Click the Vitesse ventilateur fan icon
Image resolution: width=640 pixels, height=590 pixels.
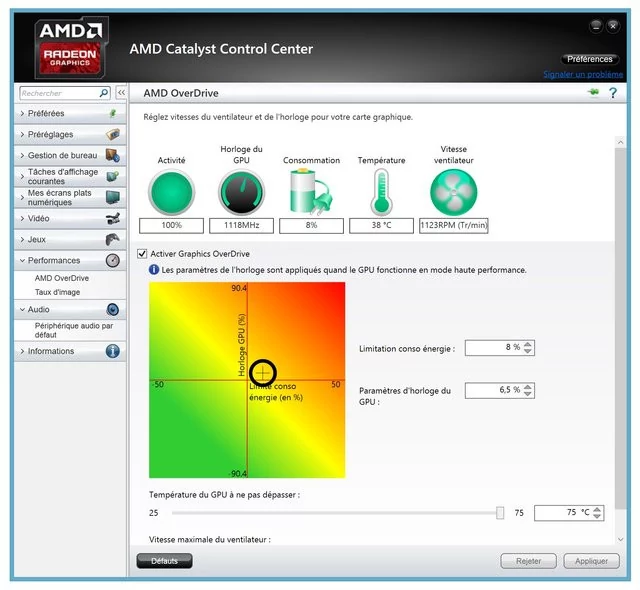pos(453,192)
